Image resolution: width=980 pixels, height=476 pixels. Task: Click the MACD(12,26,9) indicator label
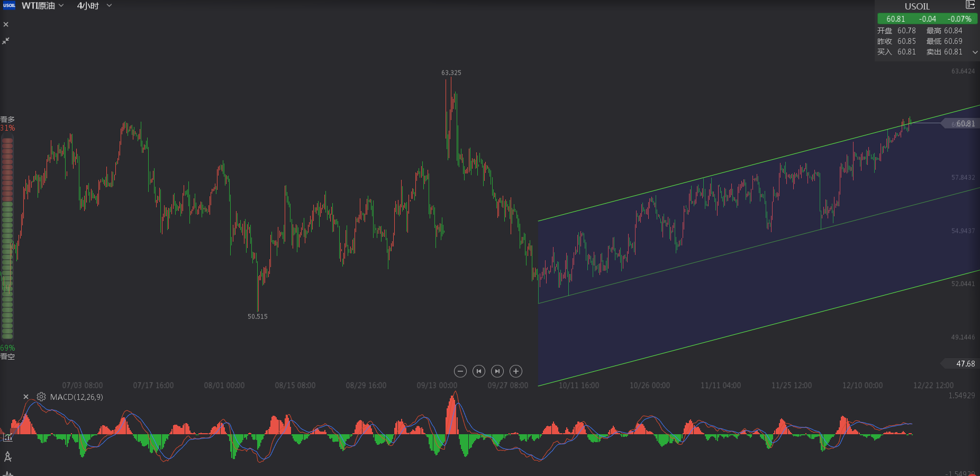click(x=76, y=397)
